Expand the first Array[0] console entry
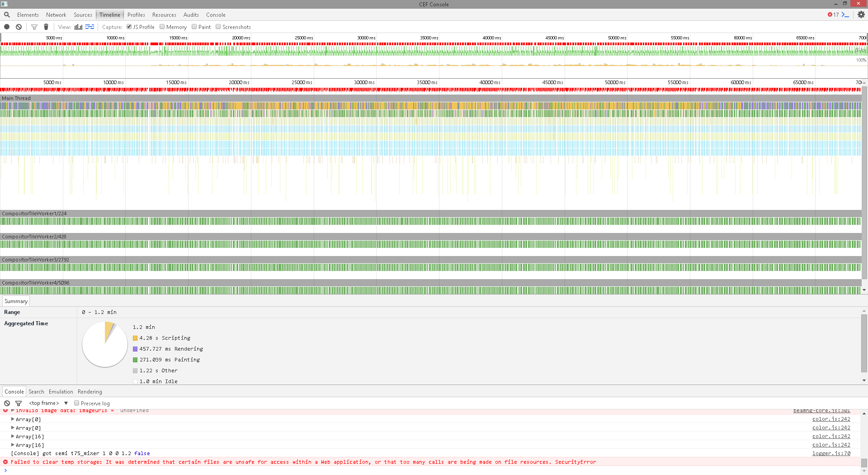Image resolution: width=868 pixels, height=475 pixels. 13,419
